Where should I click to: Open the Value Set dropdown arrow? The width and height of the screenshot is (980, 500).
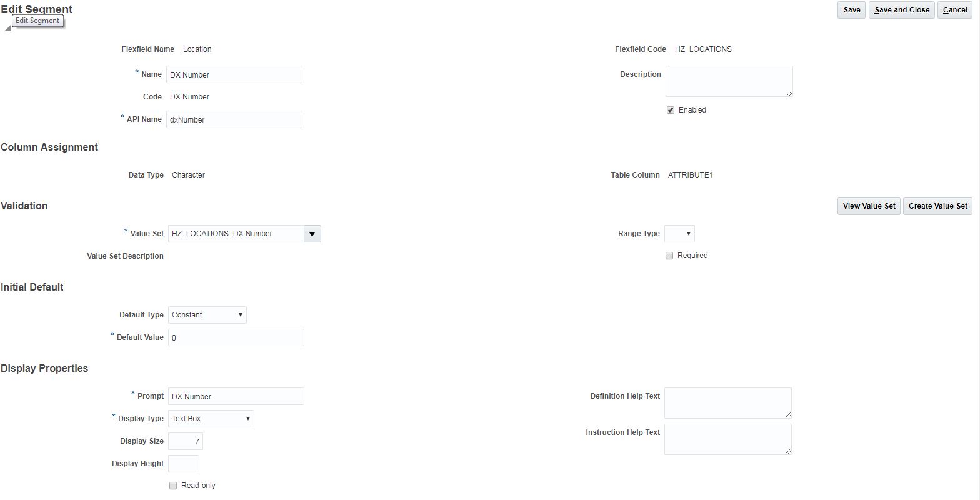point(312,233)
